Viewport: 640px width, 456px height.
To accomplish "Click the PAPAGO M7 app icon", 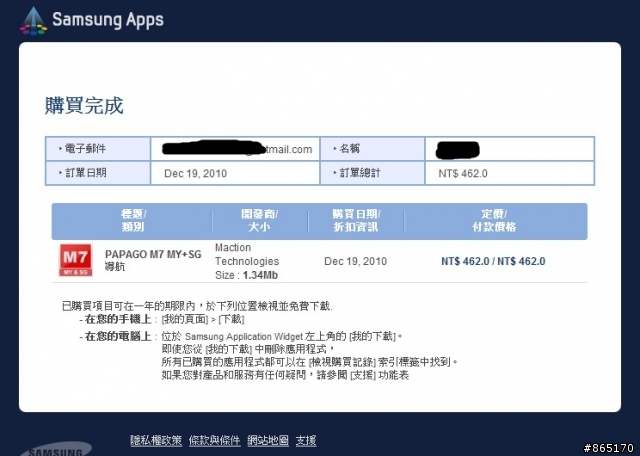I will coord(76,260).
